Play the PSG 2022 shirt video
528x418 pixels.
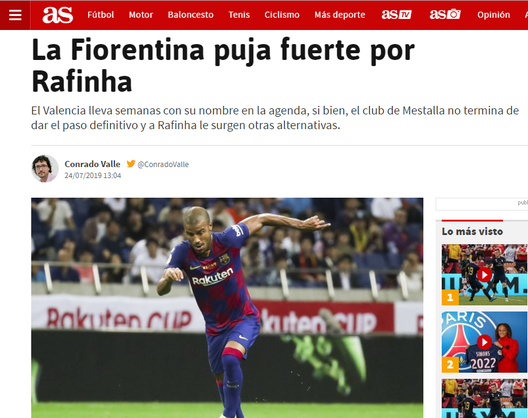(484, 342)
